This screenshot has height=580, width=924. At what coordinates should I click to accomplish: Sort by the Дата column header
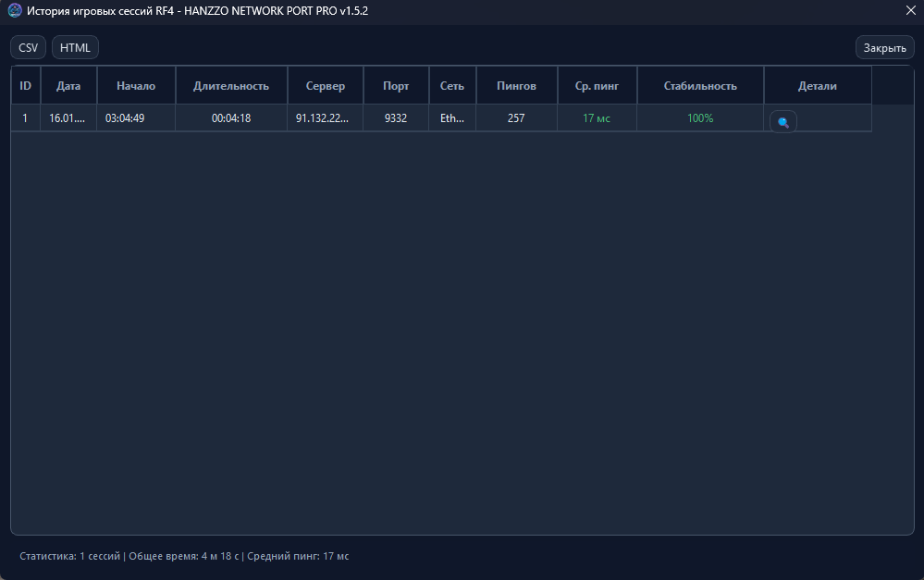tap(68, 86)
